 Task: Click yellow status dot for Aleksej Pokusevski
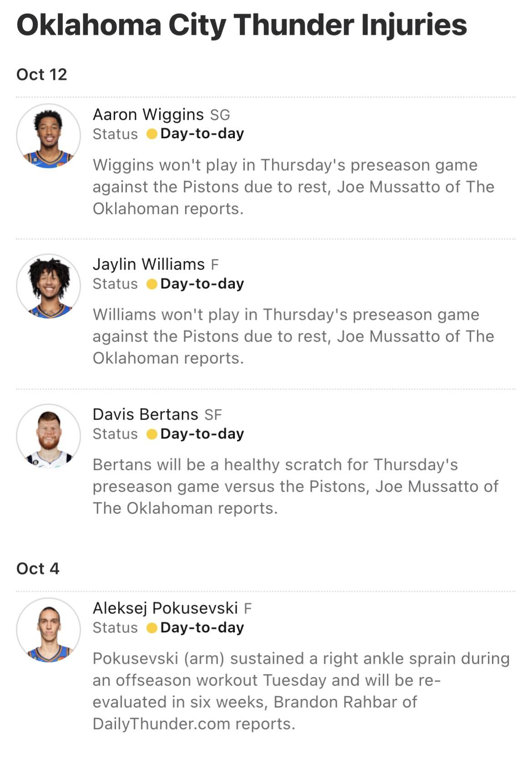point(152,628)
